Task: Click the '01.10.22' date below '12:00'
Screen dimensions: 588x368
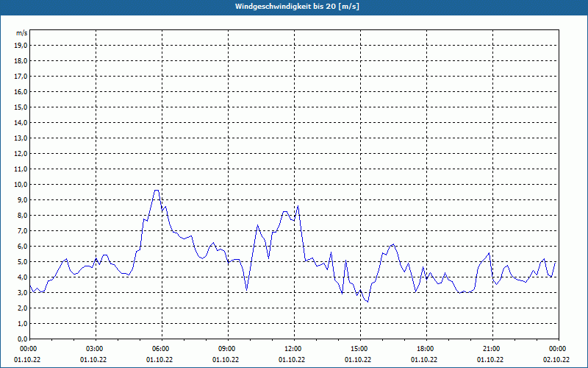Action: 292,360
